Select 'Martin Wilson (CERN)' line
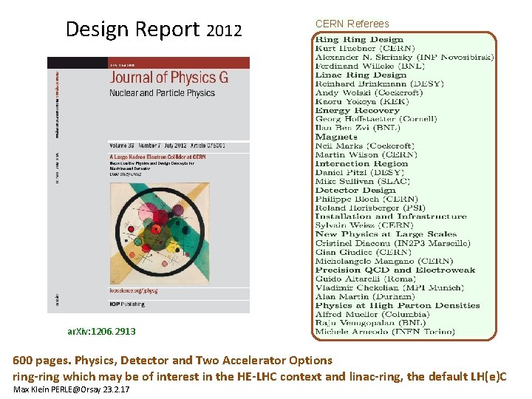Screen dimensions: 532x399 366,154
